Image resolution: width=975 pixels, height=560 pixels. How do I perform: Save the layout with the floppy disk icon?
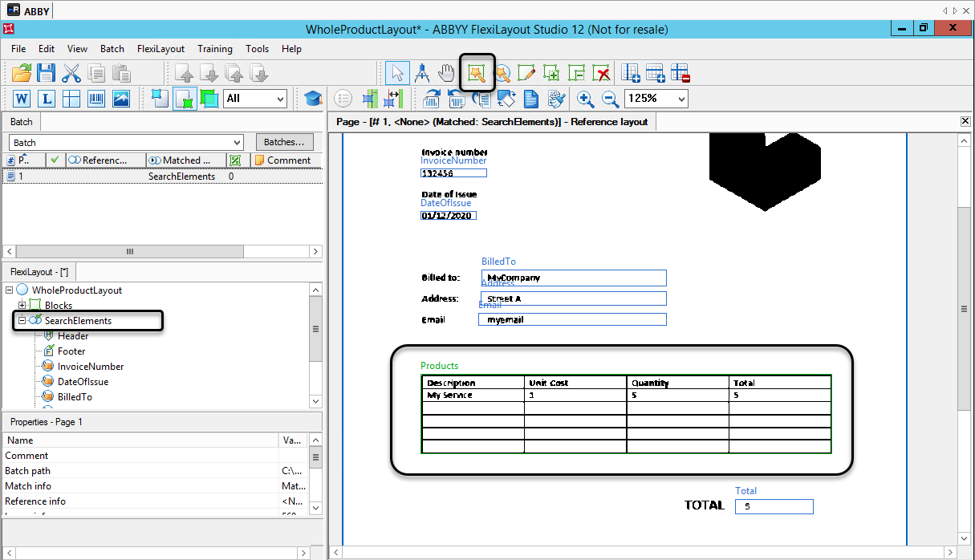point(46,73)
